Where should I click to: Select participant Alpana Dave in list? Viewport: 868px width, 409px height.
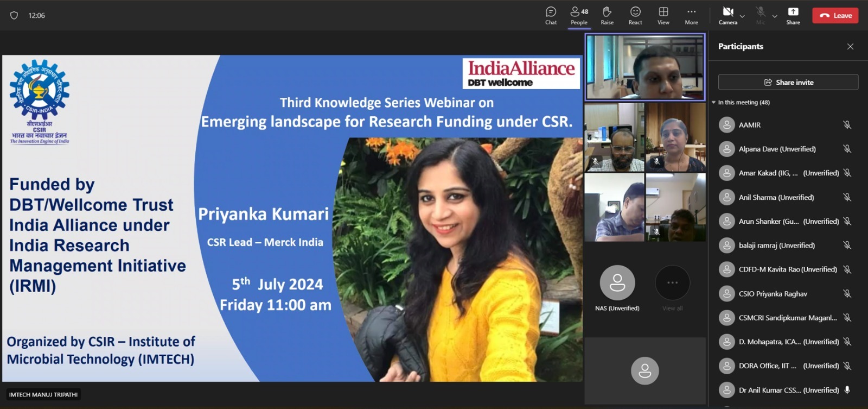(x=777, y=149)
